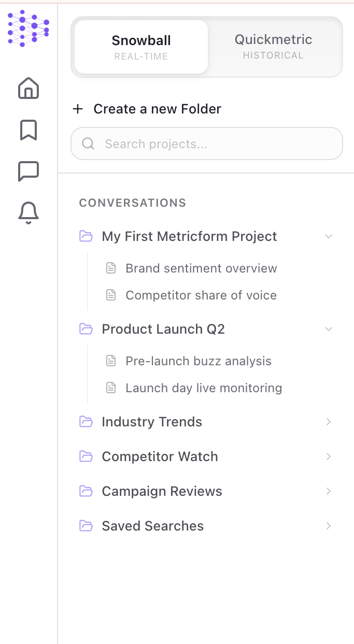Viewport: 354px width, 644px height.
Task: Switch to the Quickmetric Historical tab
Action: (273, 47)
